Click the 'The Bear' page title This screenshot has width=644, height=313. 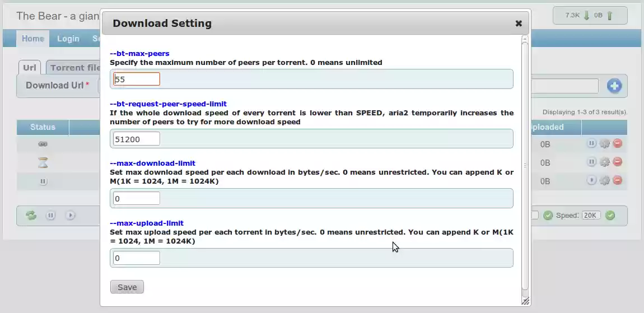58,16
